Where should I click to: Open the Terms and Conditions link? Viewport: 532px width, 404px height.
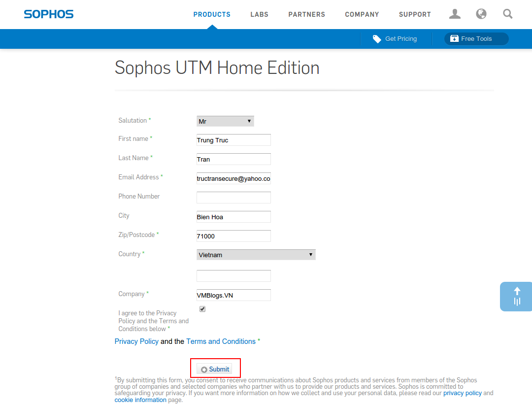point(221,341)
